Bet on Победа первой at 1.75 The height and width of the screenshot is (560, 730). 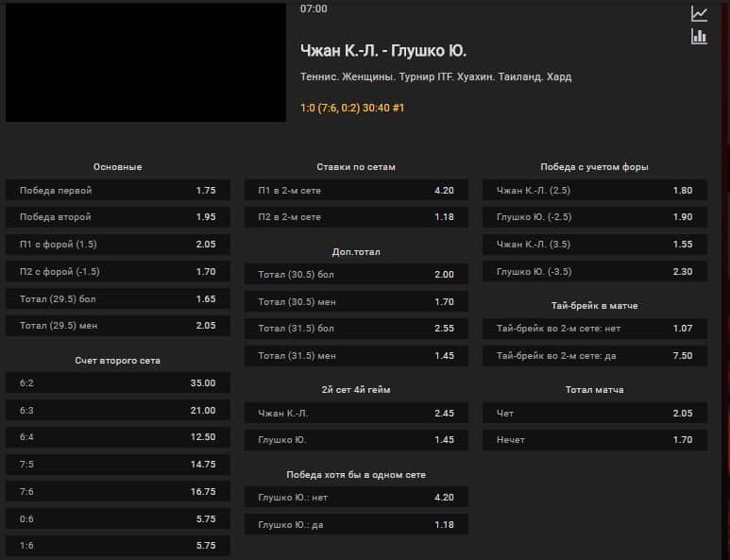click(117, 191)
